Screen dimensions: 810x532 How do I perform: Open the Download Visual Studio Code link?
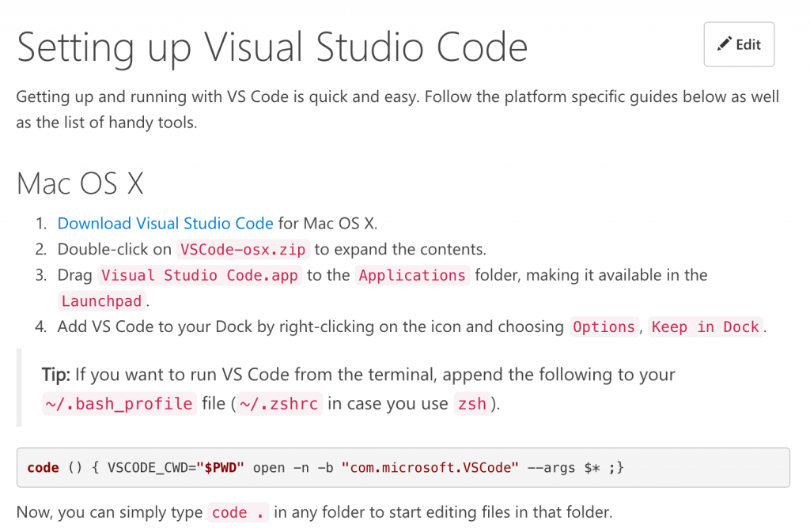(165, 224)
